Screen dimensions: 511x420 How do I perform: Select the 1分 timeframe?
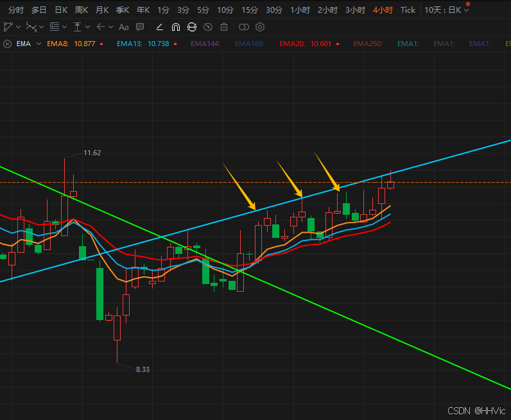pos(164,10)
